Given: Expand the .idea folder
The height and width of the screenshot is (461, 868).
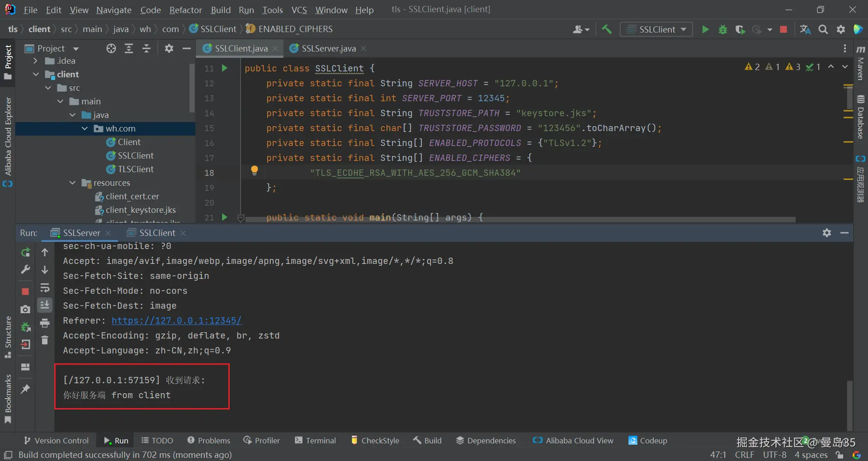Looking at the screenshot, I should 35,61.
